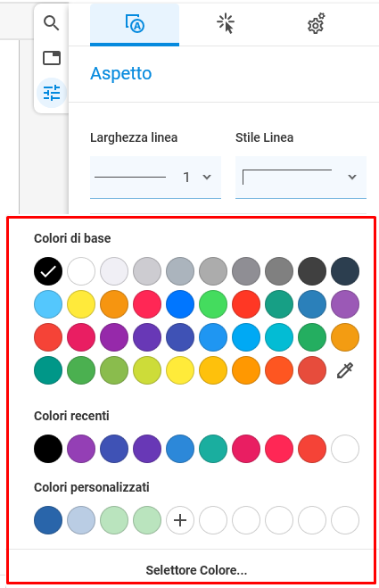Click the last empty custom color slot
The height and width of the screenshot is (588, 379).
click(345, 520)
